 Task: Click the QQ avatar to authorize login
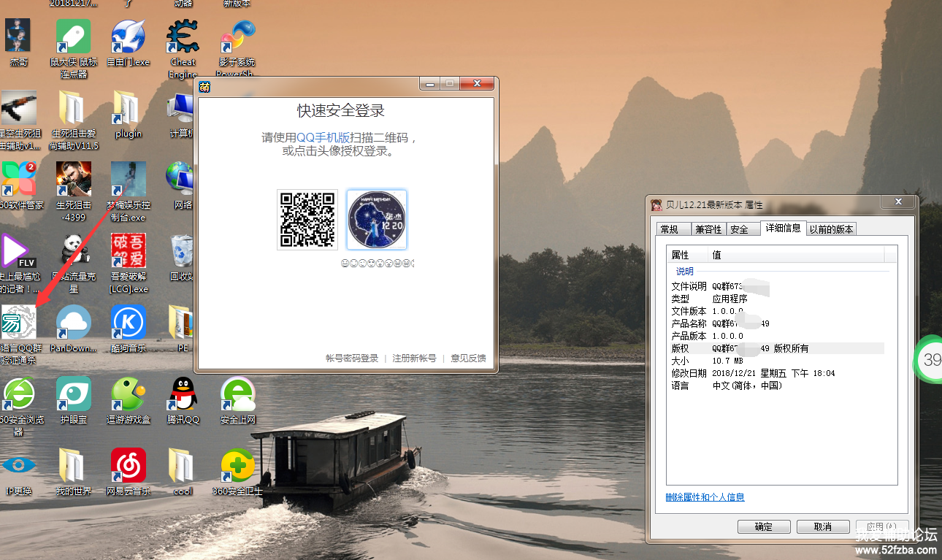click(377, 220)
